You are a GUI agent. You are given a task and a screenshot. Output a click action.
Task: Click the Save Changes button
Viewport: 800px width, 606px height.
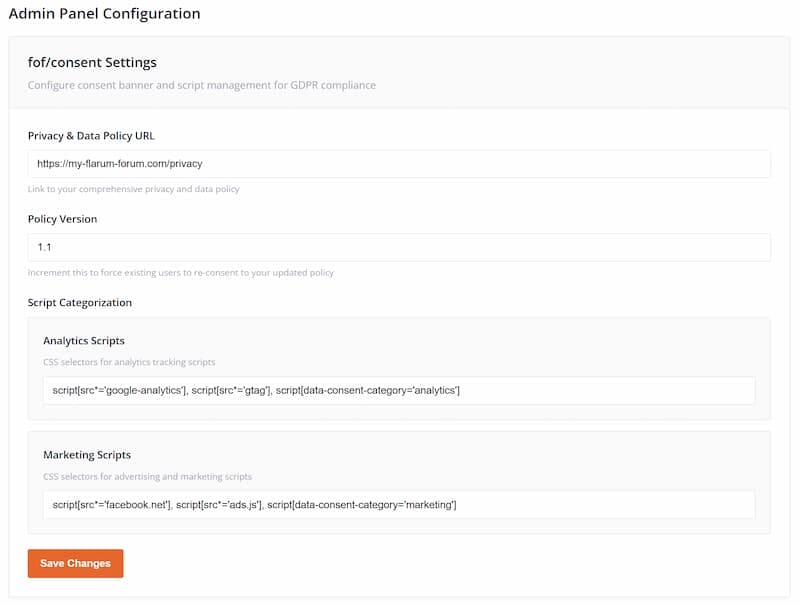76,563
